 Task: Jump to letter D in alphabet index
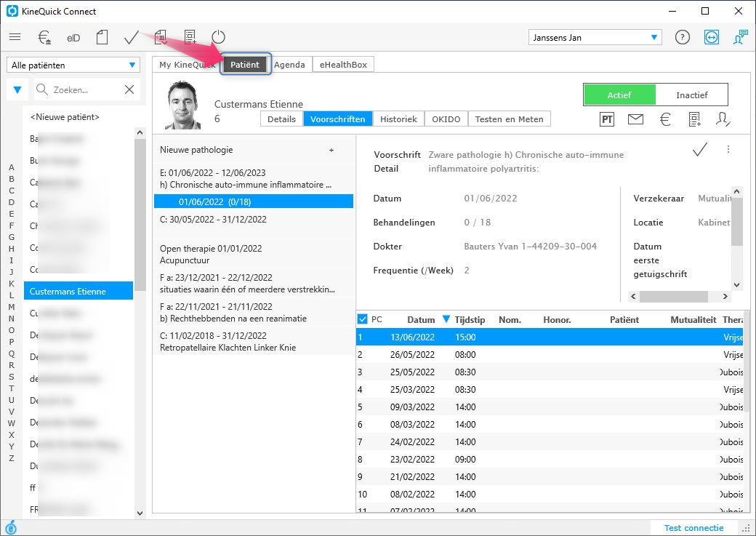click(12, 202)
